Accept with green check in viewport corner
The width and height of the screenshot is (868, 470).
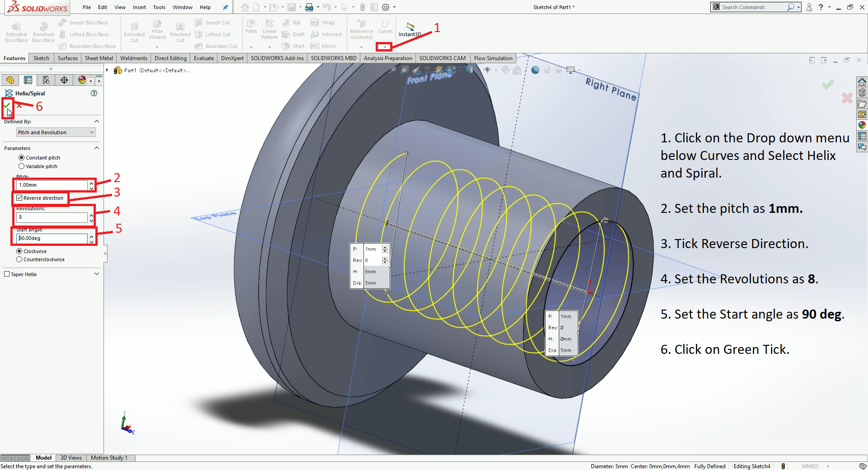click(828, 84)
